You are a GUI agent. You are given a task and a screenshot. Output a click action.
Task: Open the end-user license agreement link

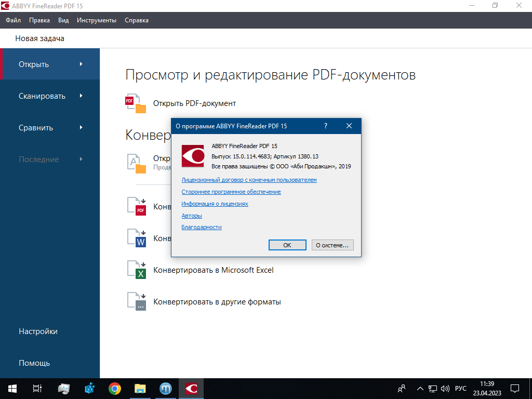(x=249, y=180)
